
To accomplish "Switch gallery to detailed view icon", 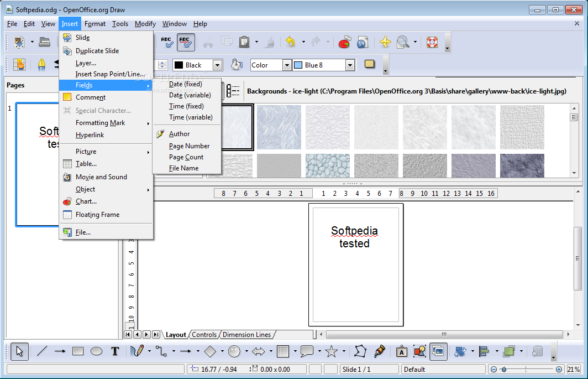I will [233, 91].
